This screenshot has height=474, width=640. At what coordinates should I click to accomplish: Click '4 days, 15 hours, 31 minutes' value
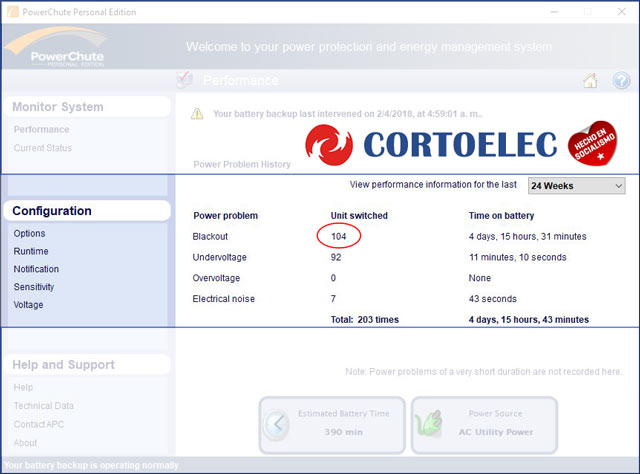[x=527, y=236]
